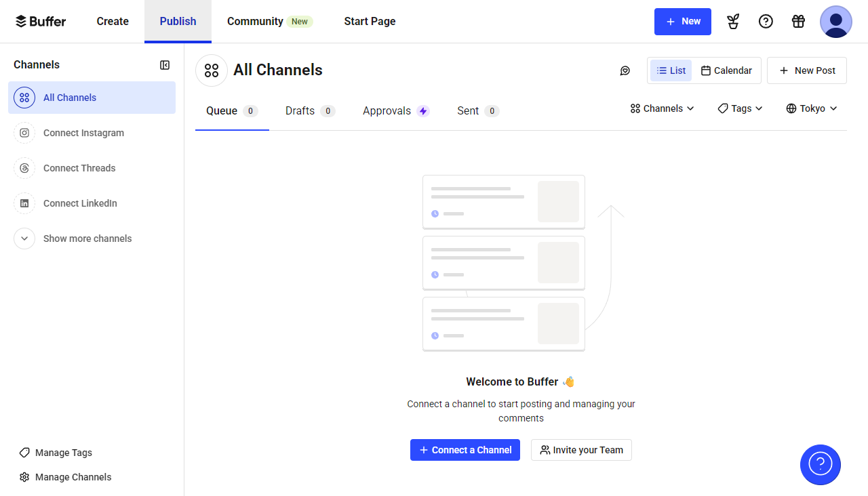Open the comments bubble icon beside List
The width and height of the screenshot is (868, 496).
(625, 70)
